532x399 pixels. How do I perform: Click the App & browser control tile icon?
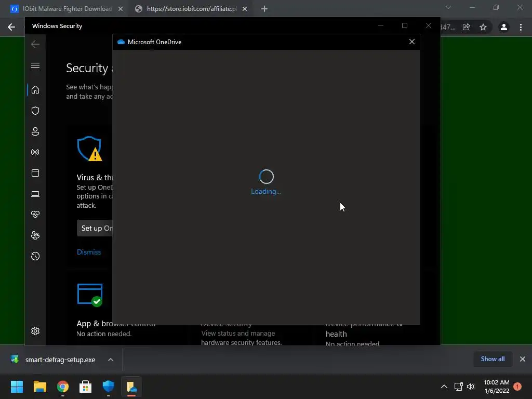click(x=90, y=295)
